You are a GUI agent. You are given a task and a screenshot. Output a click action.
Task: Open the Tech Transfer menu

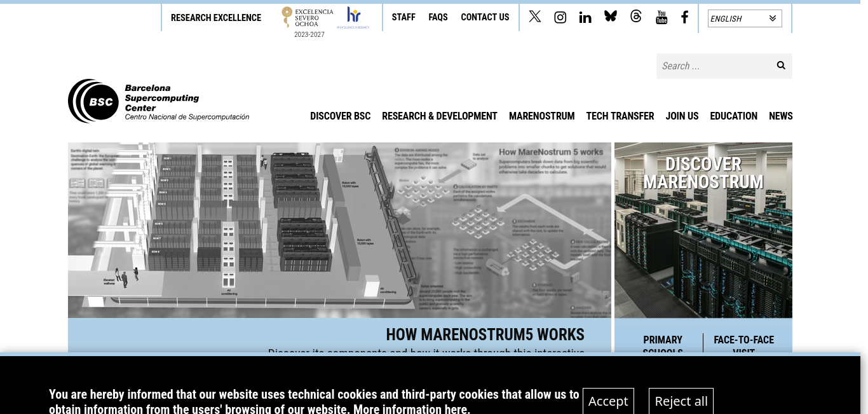tap(620, 116)
